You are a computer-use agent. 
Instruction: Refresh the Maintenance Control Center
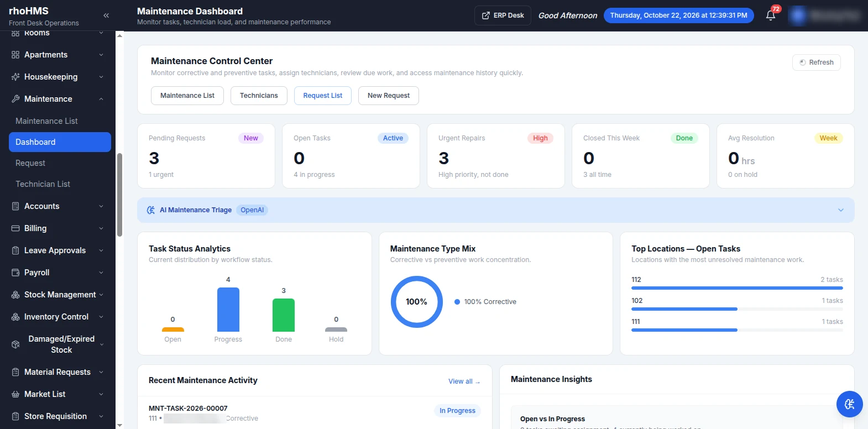click(816, 62)
